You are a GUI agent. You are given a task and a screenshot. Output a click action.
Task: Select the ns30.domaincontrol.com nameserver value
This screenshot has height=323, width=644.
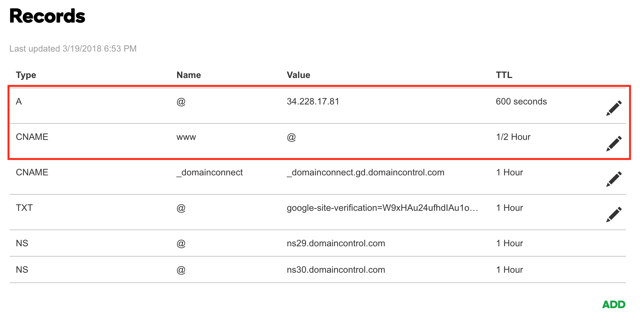[x=336, y=270]
